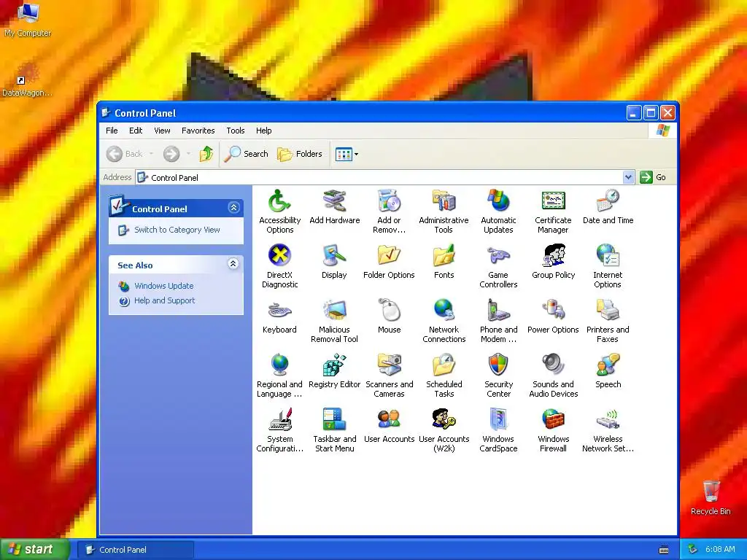Open the Help menu
This screenshot has height=560, width=747.
coord(263,131)
